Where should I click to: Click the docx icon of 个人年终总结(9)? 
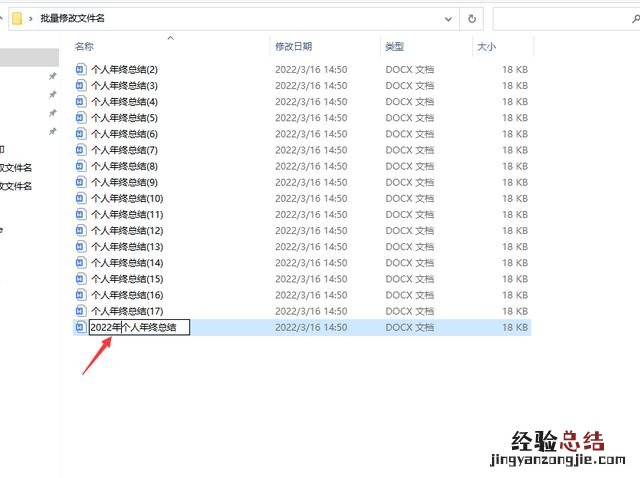81,182
